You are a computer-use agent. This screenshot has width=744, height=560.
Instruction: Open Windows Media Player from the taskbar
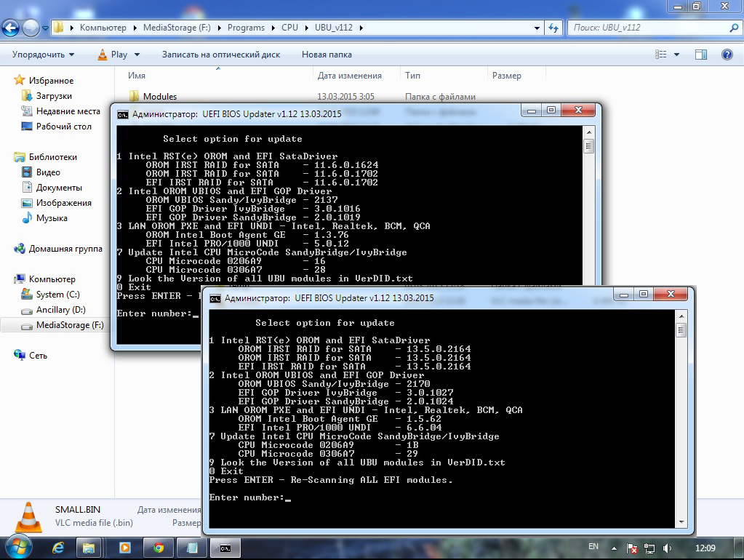click(125, 548)
